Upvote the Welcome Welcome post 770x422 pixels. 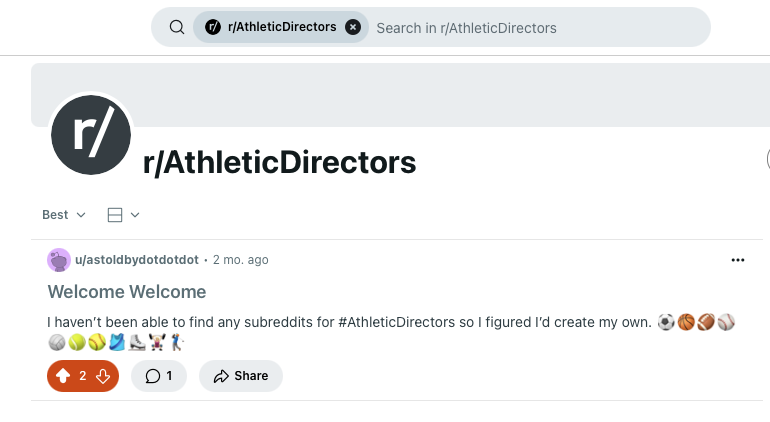coord(63,376)
